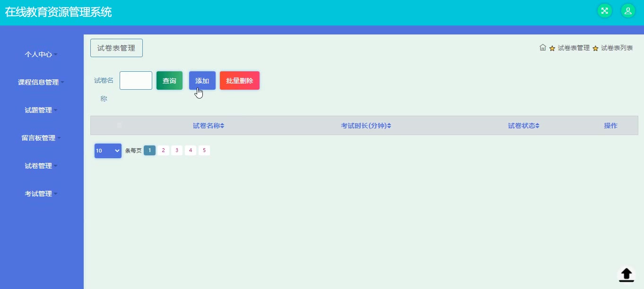Image resolution: width=644 pixels, height=289 pixels.
Task: Click the 添加 add button
Action: click(x=202, y=81)
